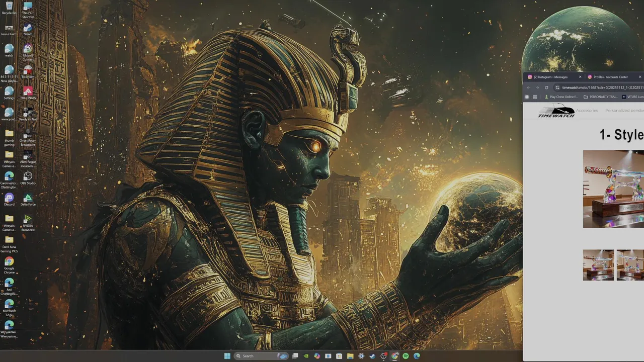Open File Explorer from the taskbar
This screenshot has height=362, width=644.
[350, 356]
